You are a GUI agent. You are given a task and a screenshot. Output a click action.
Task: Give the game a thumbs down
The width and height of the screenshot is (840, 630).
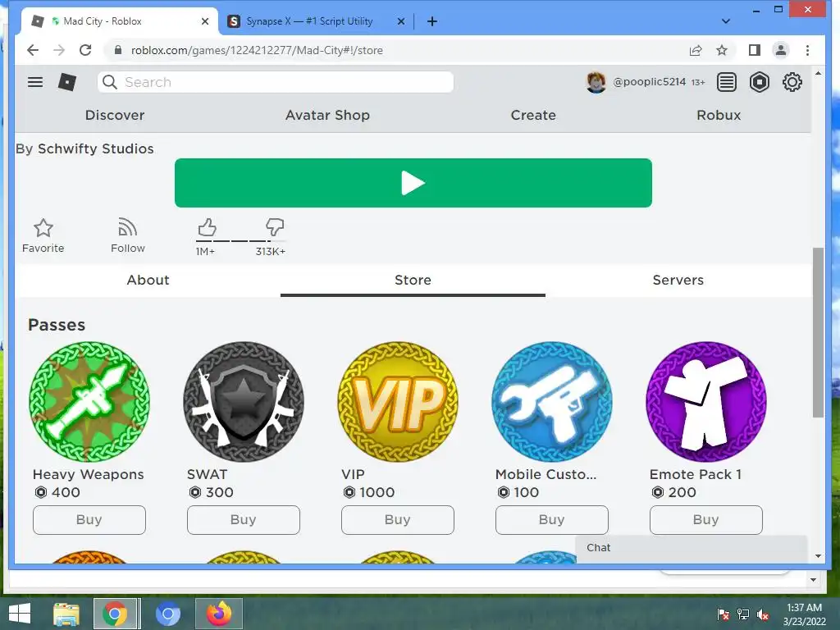(x=275, y=228)
